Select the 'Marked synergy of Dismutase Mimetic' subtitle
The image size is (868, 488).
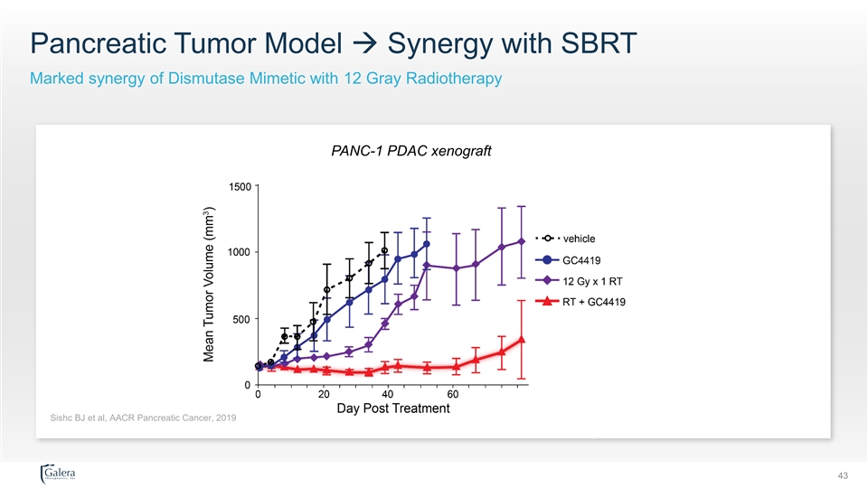(266, 80)
